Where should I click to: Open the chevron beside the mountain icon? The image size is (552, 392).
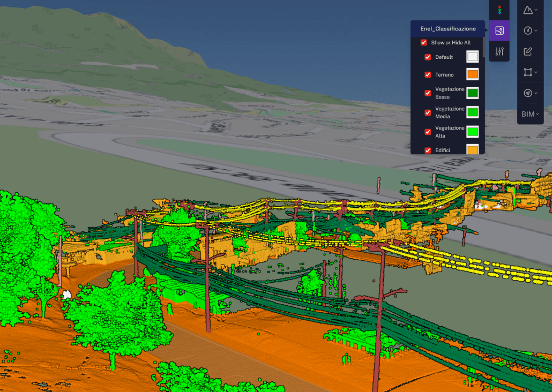pos(536,10)
